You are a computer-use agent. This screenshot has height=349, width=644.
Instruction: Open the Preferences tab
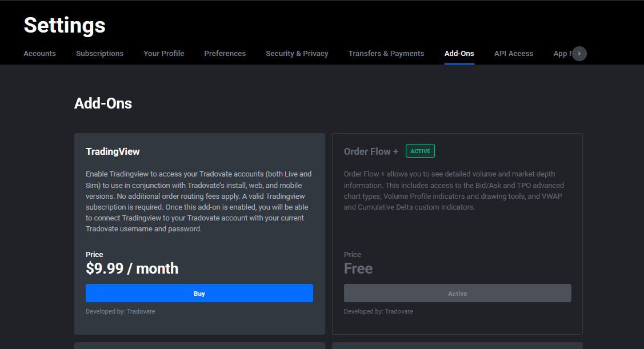225,53
